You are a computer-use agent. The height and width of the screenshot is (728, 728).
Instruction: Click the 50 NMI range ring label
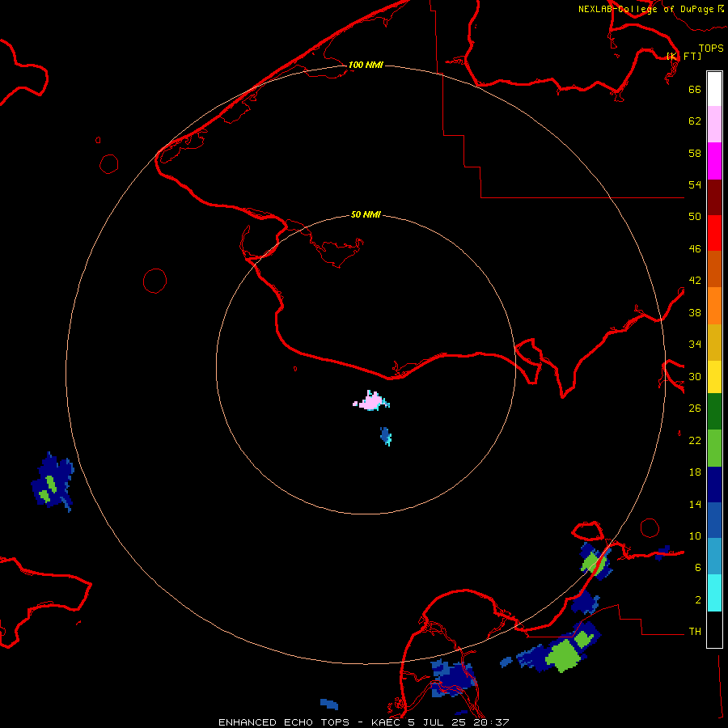tap(366, 214)
